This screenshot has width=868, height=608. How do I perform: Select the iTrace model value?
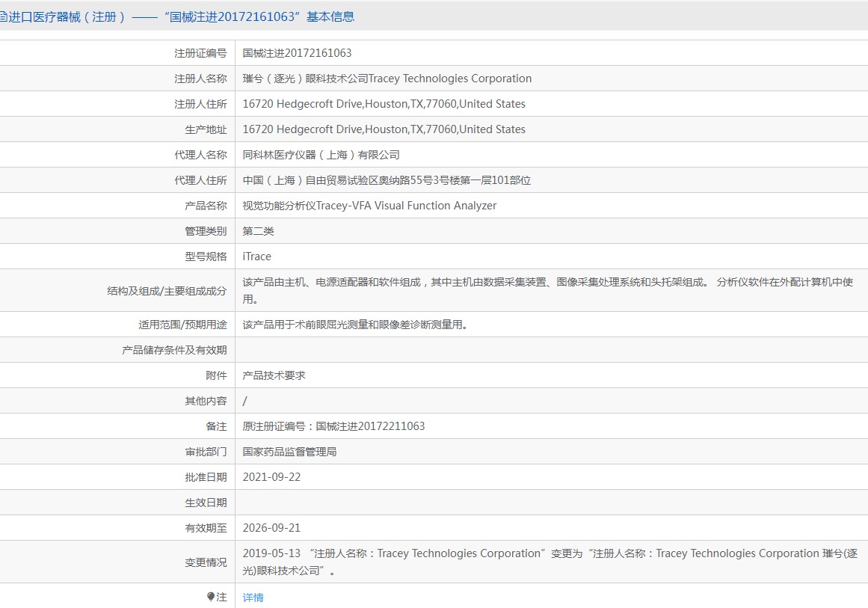point(257,257)
